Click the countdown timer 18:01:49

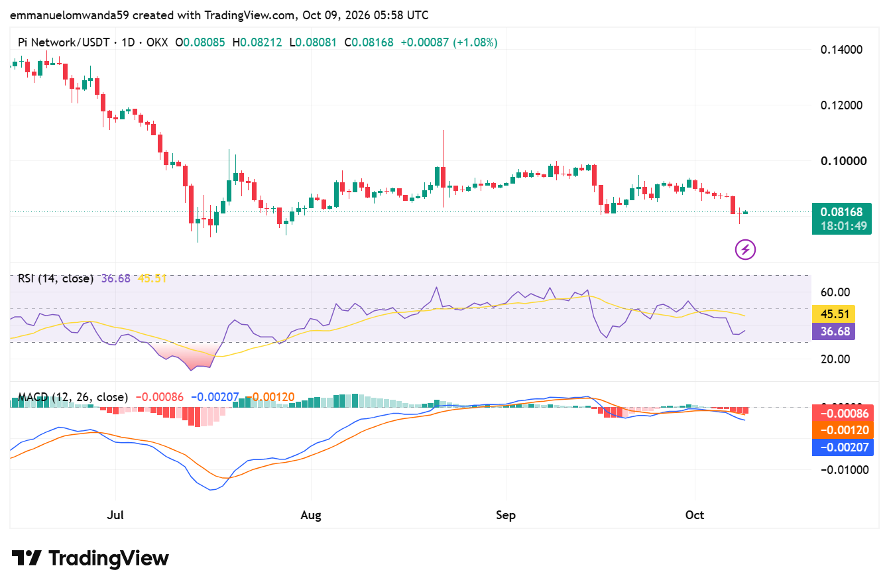click(x=842, y=227)
